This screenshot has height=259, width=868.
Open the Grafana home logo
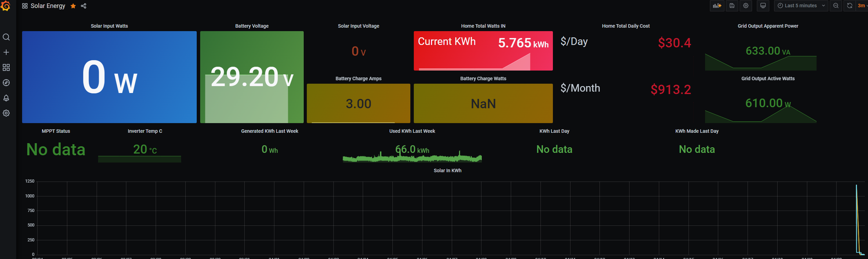click(x=6, y=6)
